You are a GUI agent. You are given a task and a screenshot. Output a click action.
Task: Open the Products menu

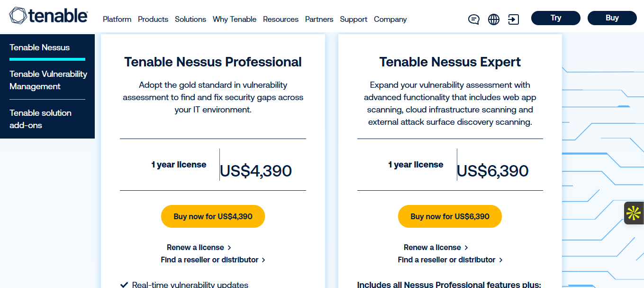153,19
